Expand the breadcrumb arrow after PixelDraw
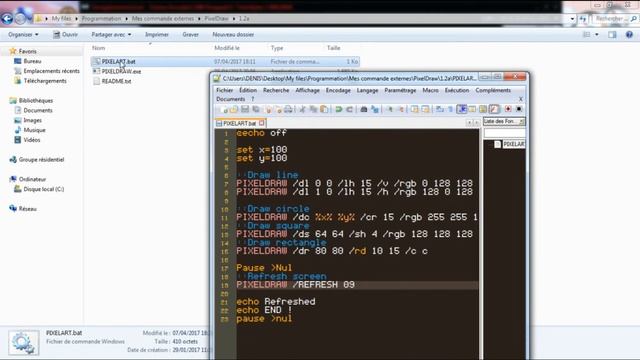The image size is (640, 360). coord(234,19)
